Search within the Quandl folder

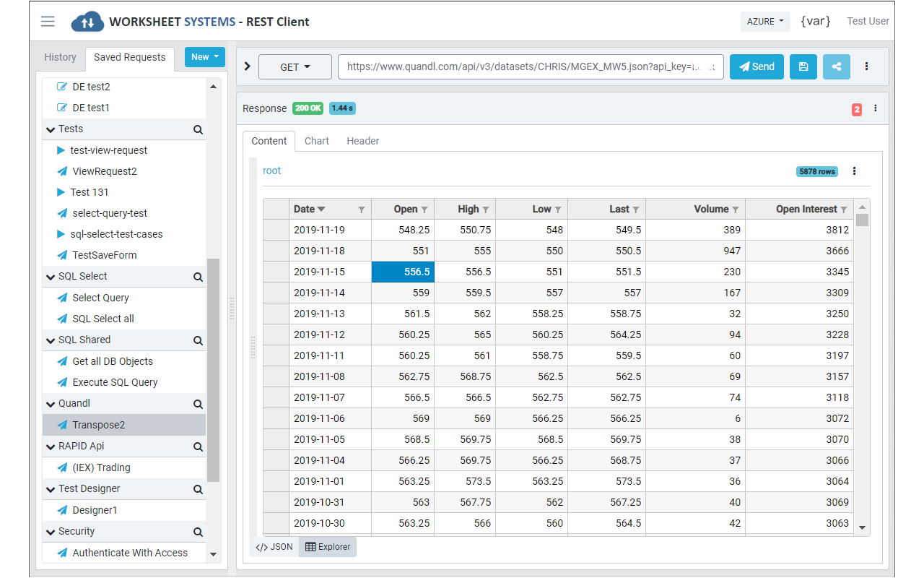[x=198, y=405]
